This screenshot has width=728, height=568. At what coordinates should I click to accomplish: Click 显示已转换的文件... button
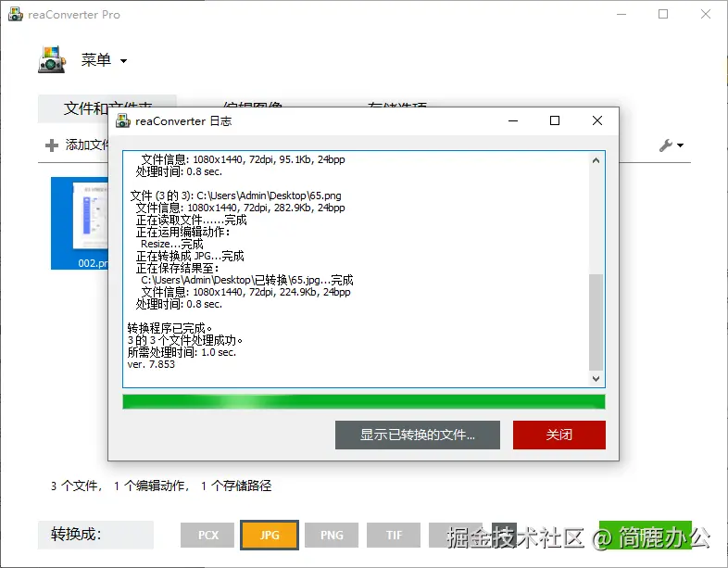(418, 435)
